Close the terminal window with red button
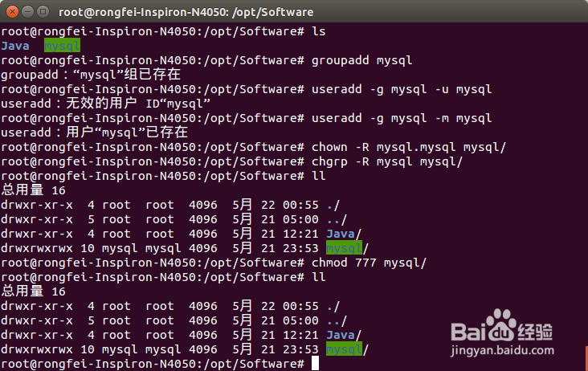The image size is (588, 371). pos(12,12)
